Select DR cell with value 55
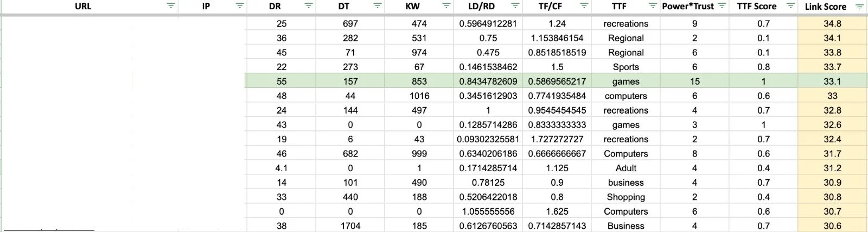This screenshot has height=232, width=868. 281,81
